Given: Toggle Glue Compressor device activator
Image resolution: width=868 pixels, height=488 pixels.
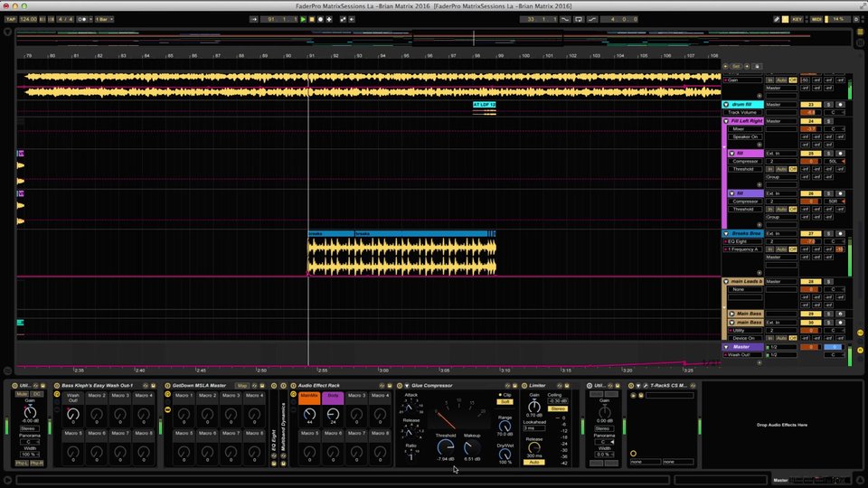Looking at the screenshot, I should 400,386.
